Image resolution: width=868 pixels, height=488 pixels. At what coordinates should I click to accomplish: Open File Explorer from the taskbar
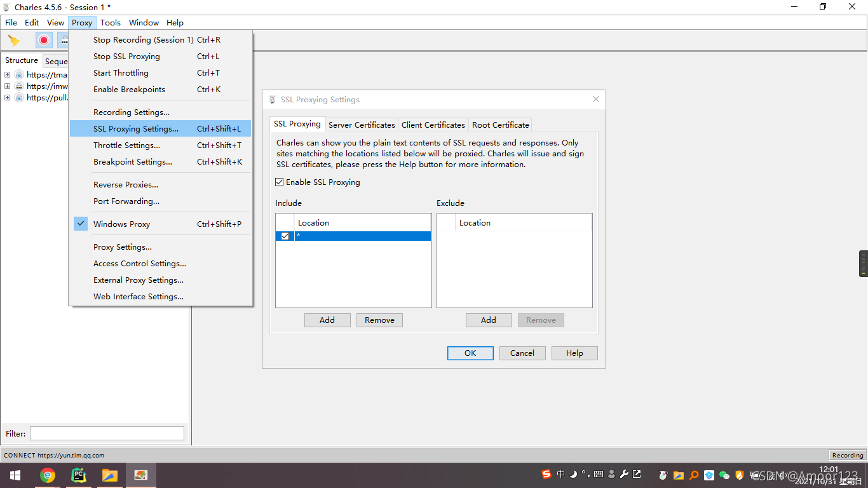110,475
